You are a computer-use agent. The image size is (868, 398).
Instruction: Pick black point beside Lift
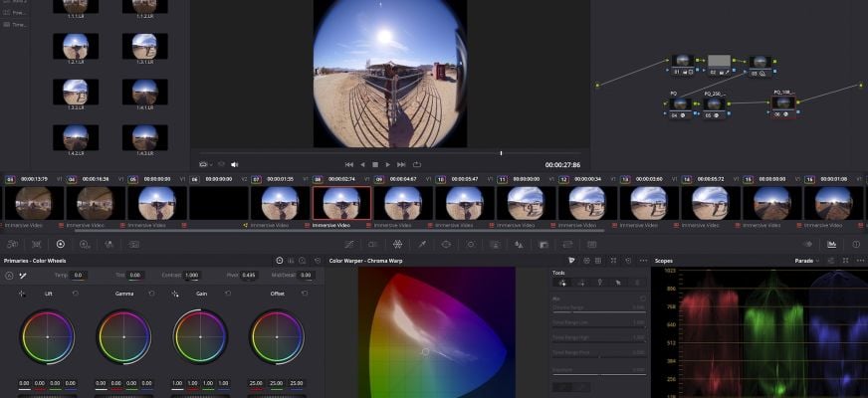[22, 294]
